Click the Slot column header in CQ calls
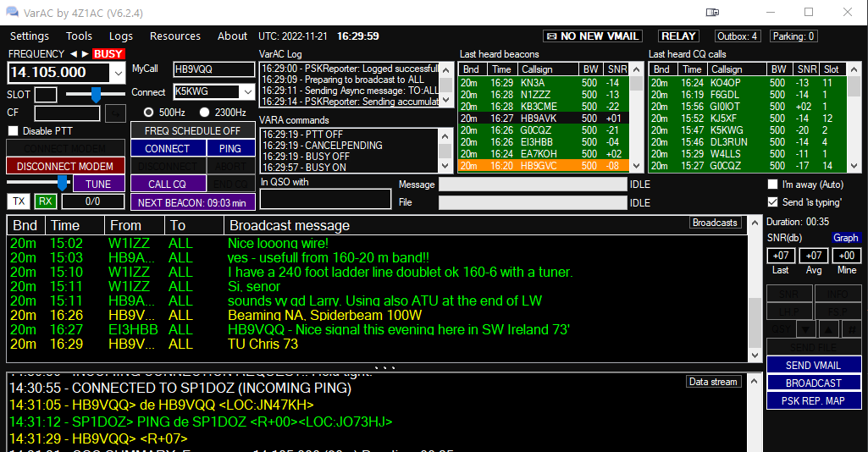Image resolution: width=868 pixels, height=452 pixels. (832, 69)
